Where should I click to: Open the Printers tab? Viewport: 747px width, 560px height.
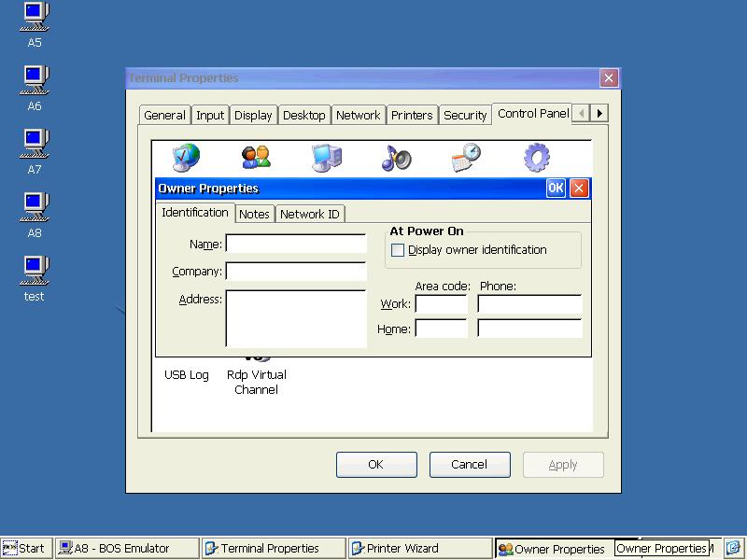[x=412, y=115]
